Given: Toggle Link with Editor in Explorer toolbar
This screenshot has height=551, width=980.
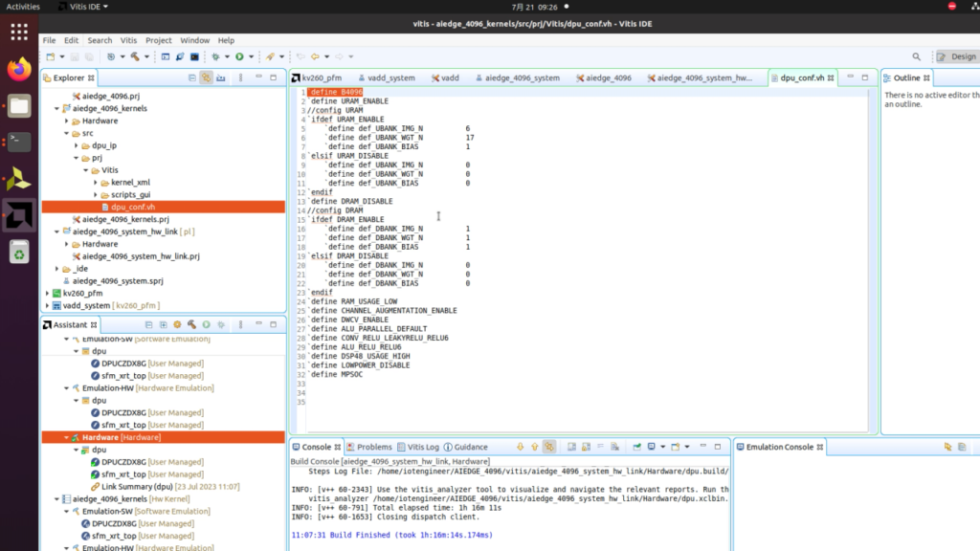Looking at the screenshot, I should click(x=206, y=77).
